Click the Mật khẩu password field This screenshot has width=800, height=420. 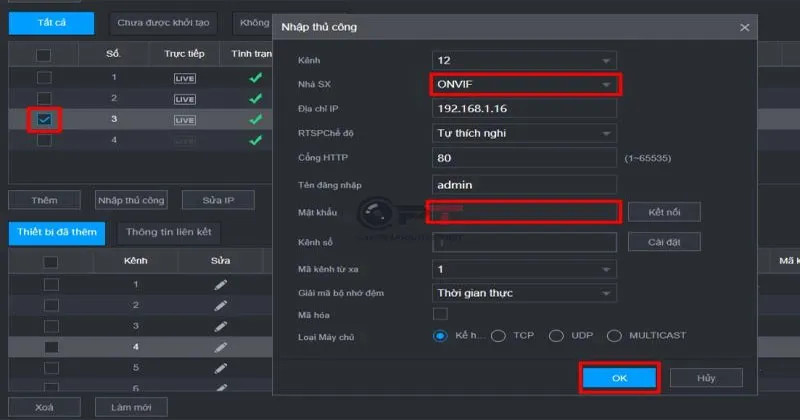click(x=524, y=212)
